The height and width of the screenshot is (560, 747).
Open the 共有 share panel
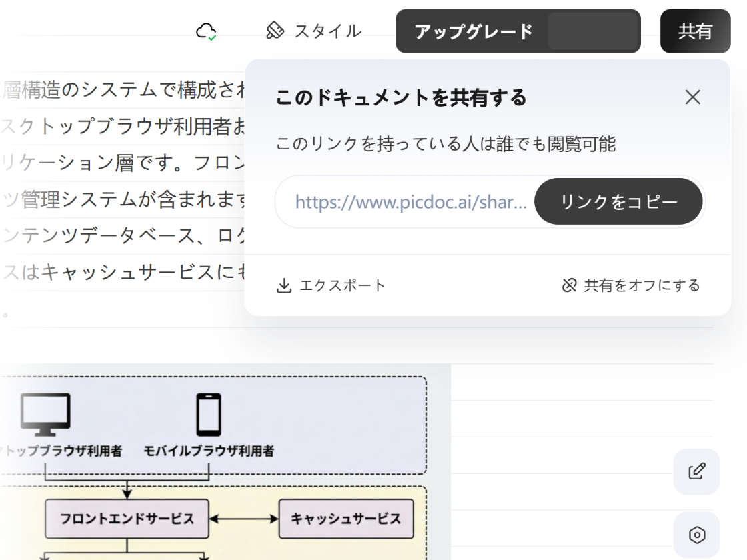[696, 31]
